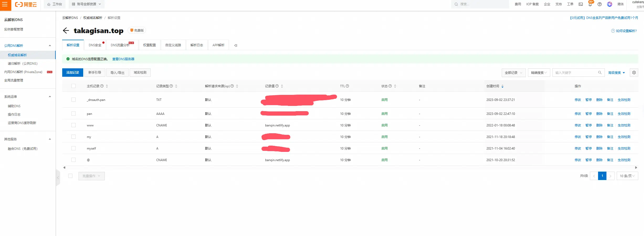The width and height of the screenshot is (644, 236).
Task: Open the 查看DNS服务器 link
Action: click(123, 59)
